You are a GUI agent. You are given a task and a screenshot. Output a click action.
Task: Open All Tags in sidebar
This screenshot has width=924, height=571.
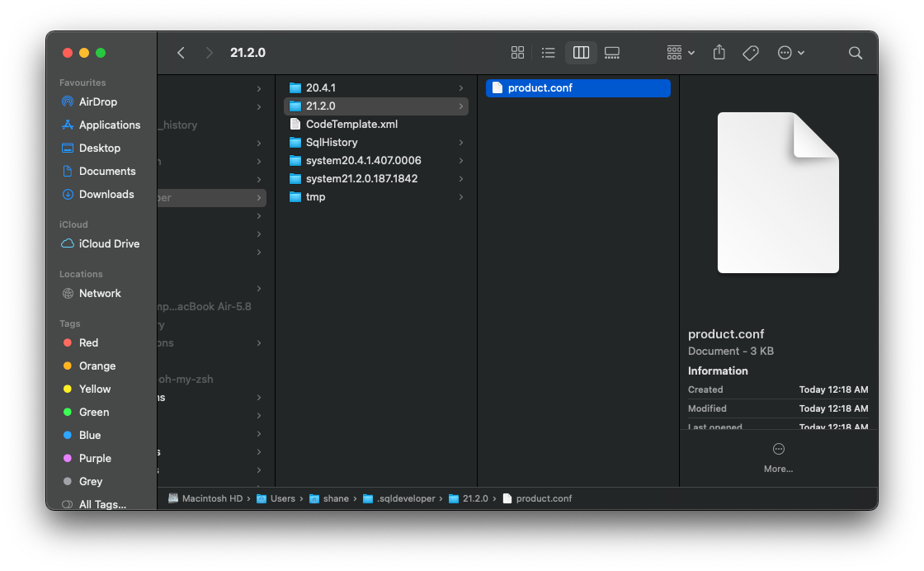[102, 504]
